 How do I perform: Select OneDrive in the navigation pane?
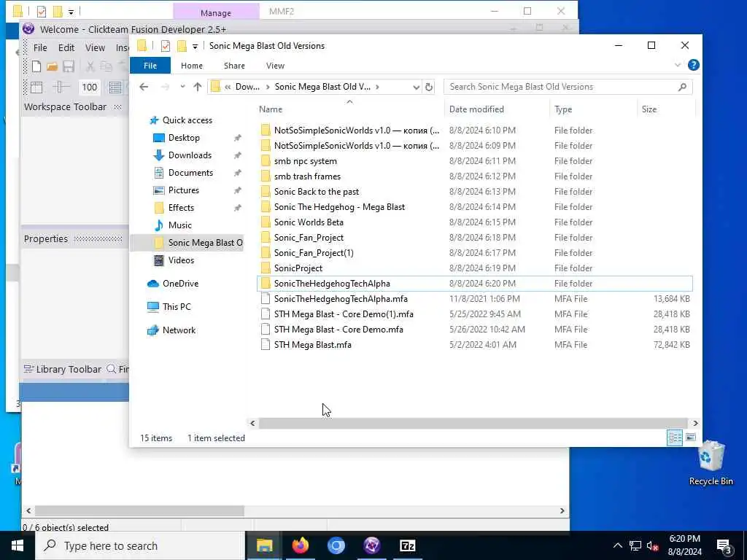[180, 284]
